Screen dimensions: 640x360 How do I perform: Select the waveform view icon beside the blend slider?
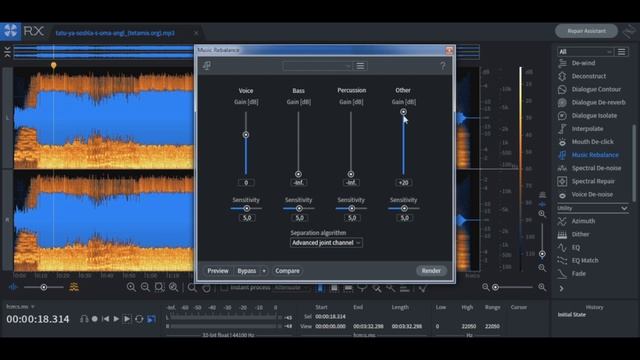[x=13, y=287]
